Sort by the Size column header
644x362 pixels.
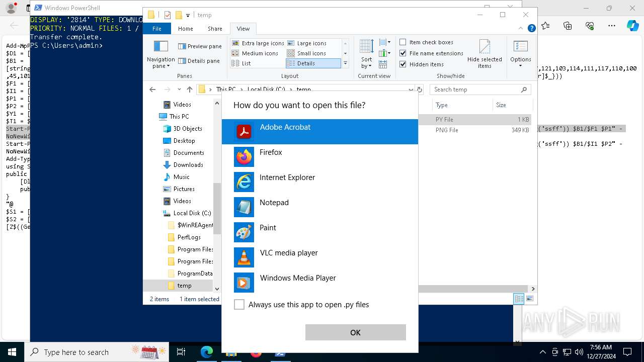pos(512,105)
